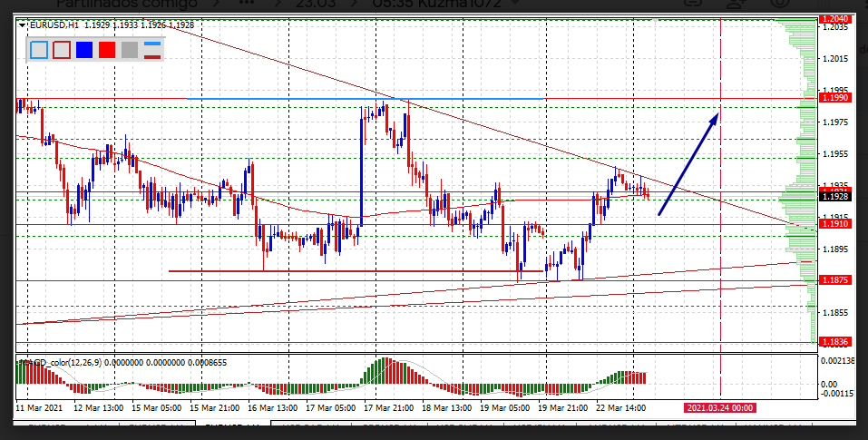This screenshot has width=868, height=440.
Task: Click the blue and red lines icon
Action: (152, 50)
